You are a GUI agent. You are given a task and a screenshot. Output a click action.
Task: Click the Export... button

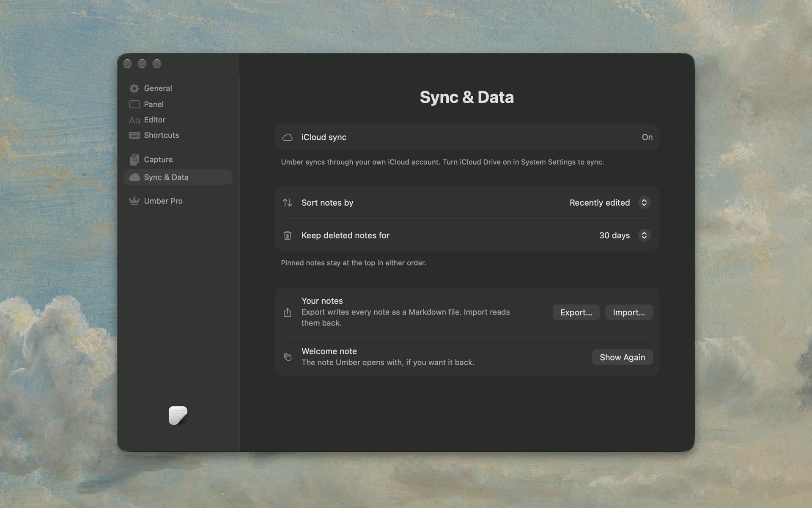[576, 312]
